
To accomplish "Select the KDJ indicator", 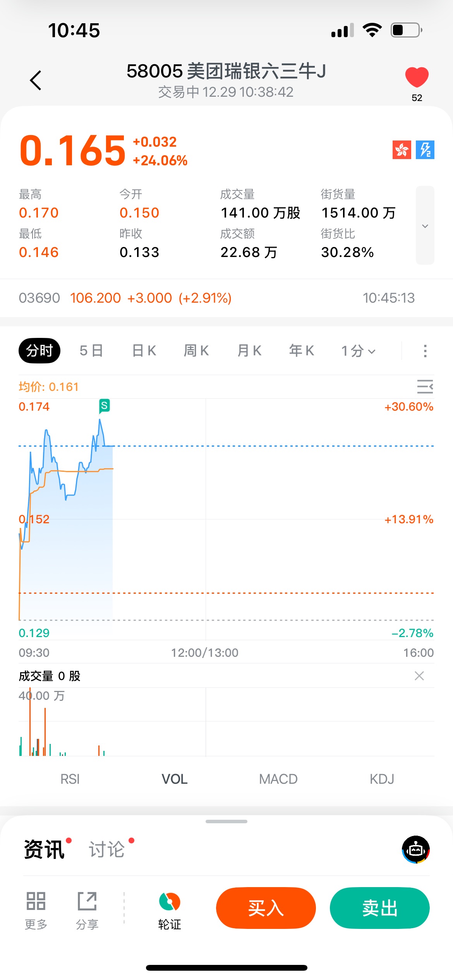I will (382, 779).
